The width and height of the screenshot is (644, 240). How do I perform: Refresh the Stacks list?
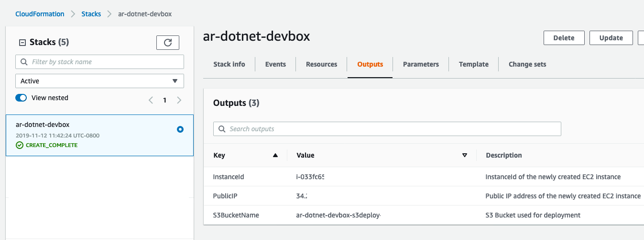168,43
